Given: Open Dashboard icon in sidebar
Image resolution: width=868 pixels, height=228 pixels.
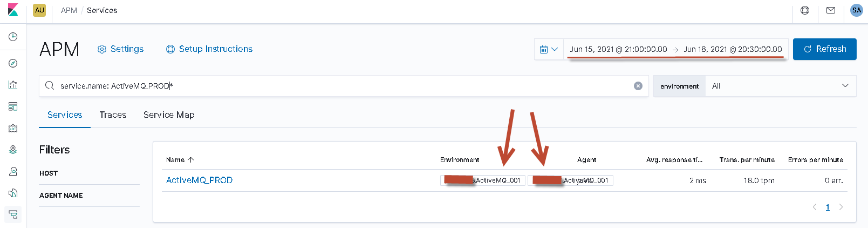Looking at the screenshot, I should click(13, 106).
